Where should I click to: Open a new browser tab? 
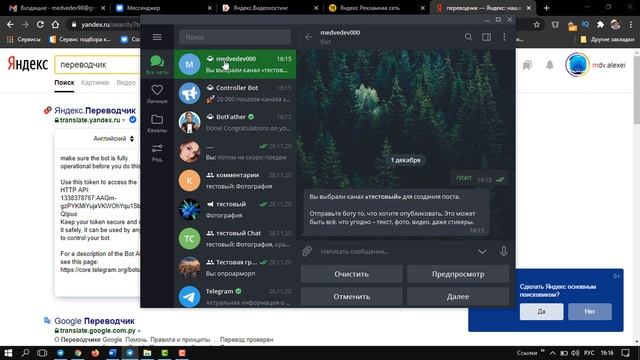[547, 8]
